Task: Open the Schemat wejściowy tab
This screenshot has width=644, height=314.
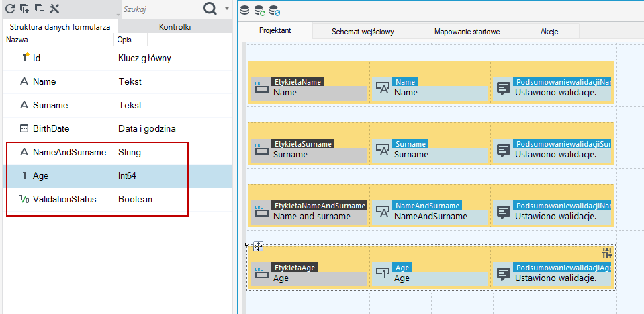Action: pyautogui.click(x=363, y=32)
